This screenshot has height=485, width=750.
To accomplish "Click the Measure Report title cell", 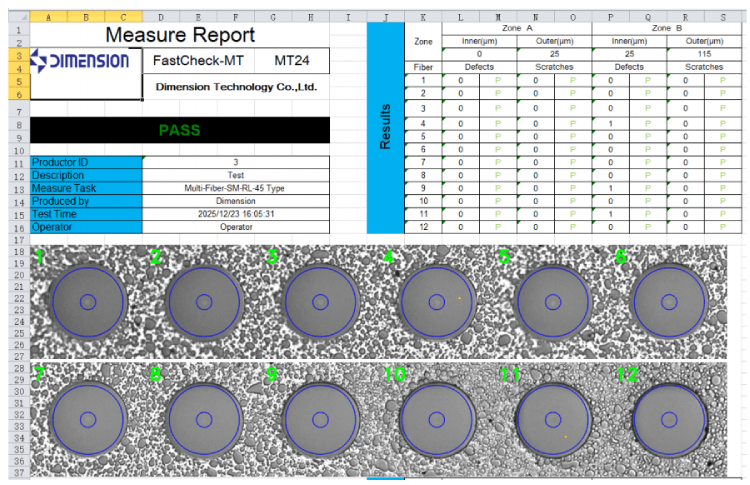I will [179, 35].
